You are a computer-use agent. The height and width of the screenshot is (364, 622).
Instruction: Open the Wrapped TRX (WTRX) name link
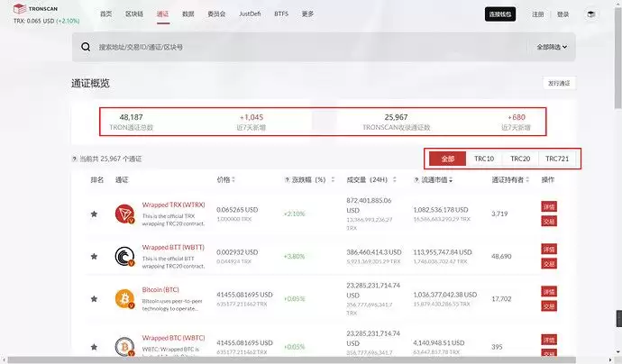pos(173,205)
